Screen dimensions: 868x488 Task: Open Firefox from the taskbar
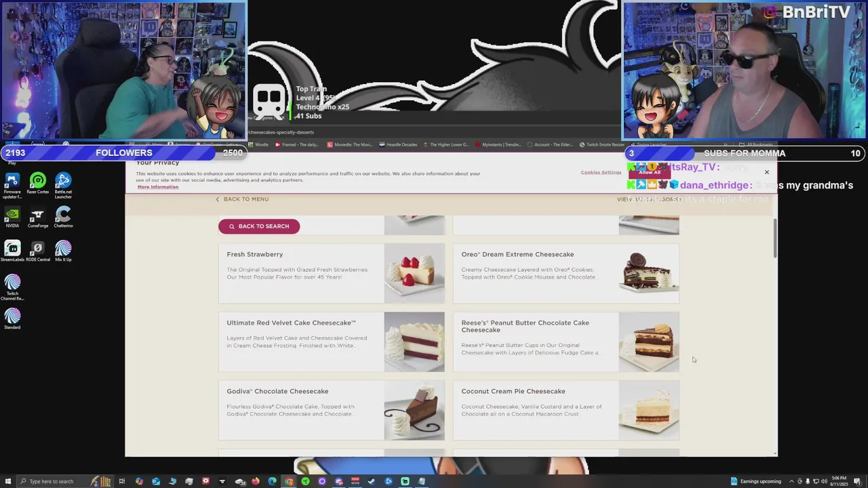click(256, 481)
